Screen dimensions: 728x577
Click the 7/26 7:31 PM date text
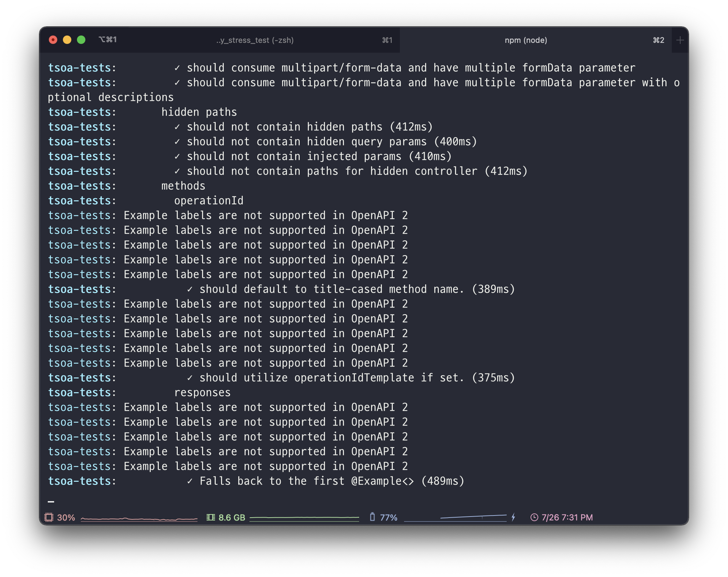pos(567,517)
